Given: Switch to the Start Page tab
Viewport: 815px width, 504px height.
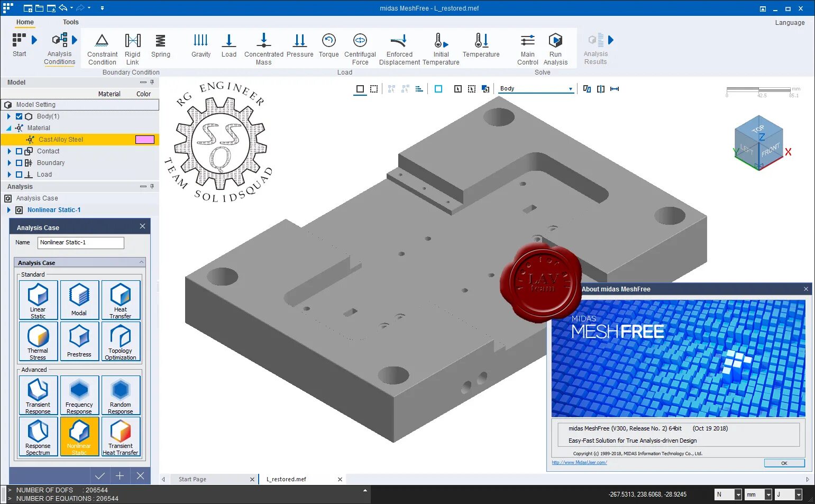Looking at the screenshot, I should point(193,479).
